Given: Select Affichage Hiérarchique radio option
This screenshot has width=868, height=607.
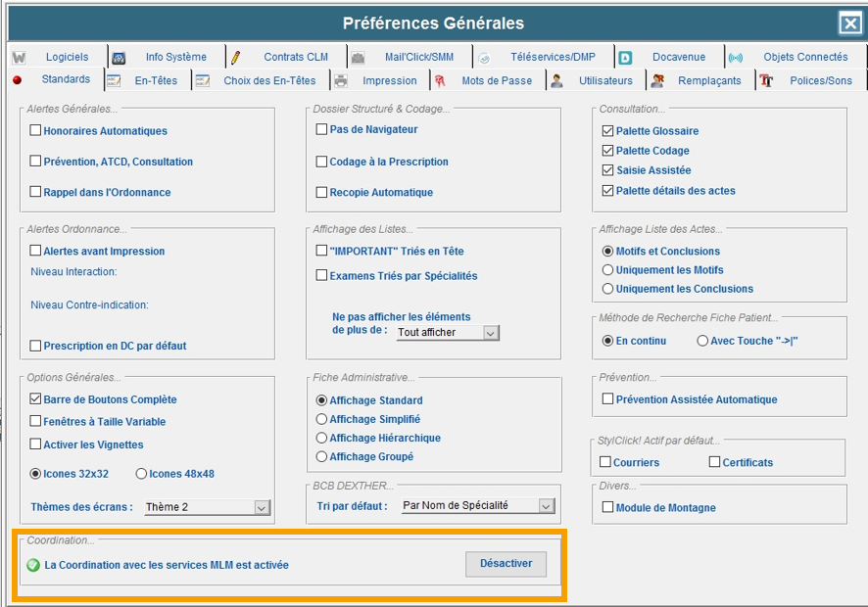Looking at the screenshot, I should pos(321,439).
